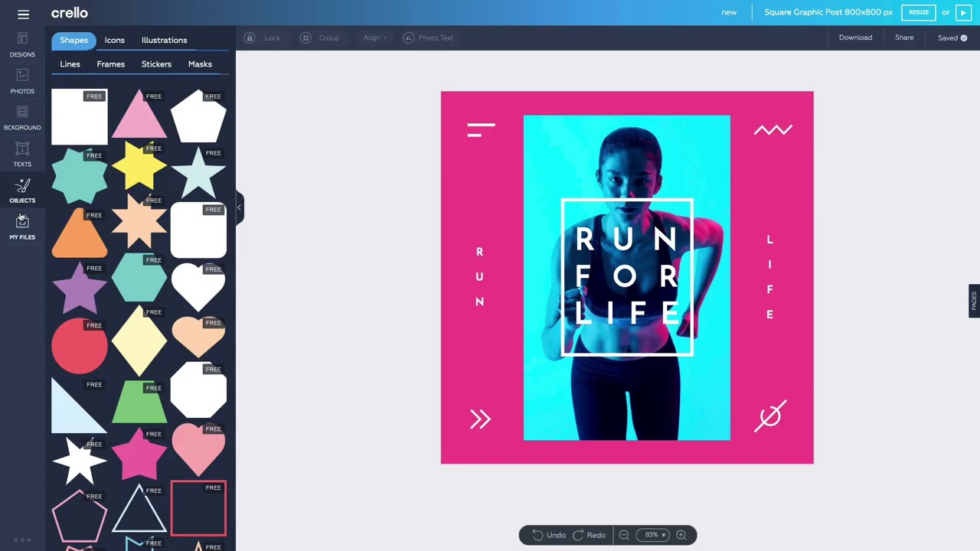The width and height of the screenshot is (980, 551).
Task: Expand the Pages side tab
Action: [974, 301]
